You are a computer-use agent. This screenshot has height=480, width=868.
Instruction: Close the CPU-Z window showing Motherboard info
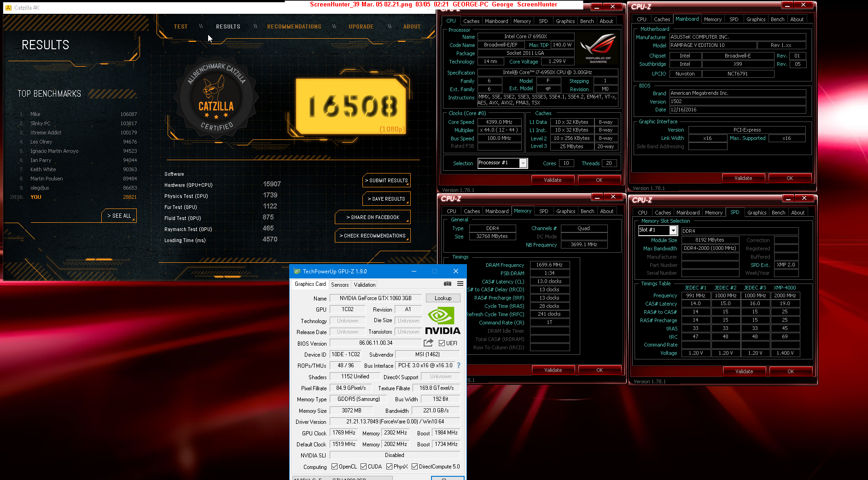coord(803,5)
